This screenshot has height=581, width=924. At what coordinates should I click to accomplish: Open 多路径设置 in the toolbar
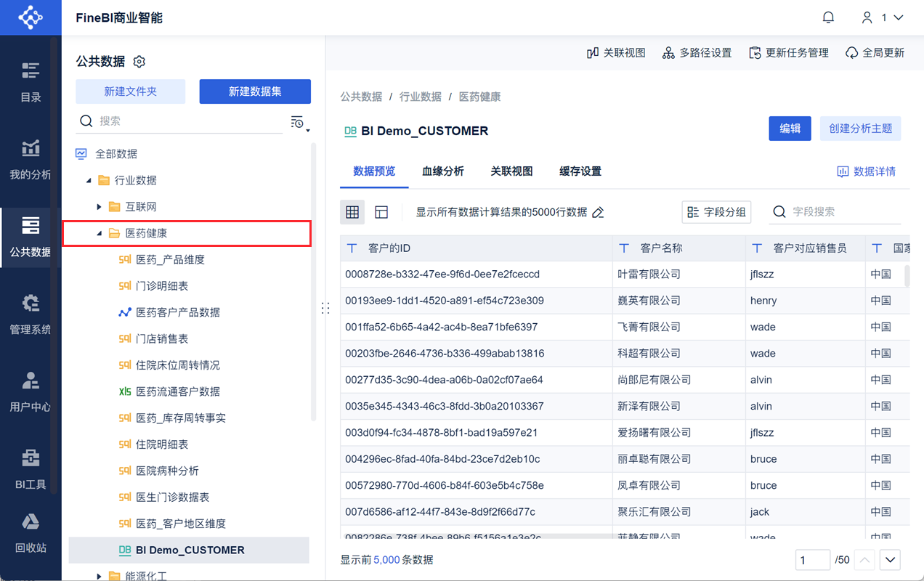click(x=697, y=53)
